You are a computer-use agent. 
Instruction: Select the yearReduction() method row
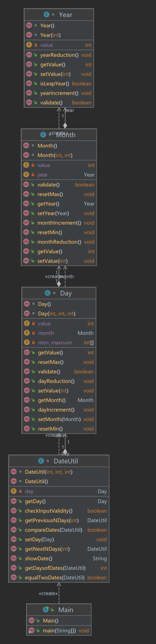pos(59,55)
